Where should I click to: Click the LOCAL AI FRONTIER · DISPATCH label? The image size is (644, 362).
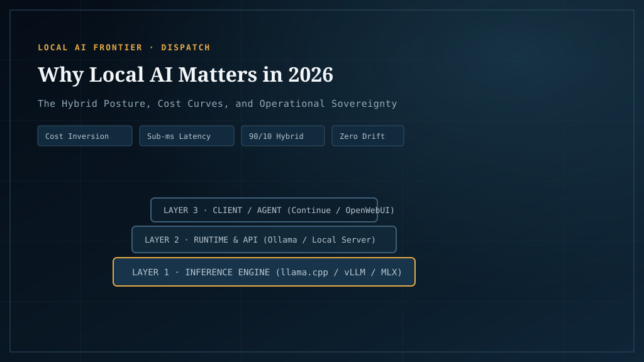124,48
